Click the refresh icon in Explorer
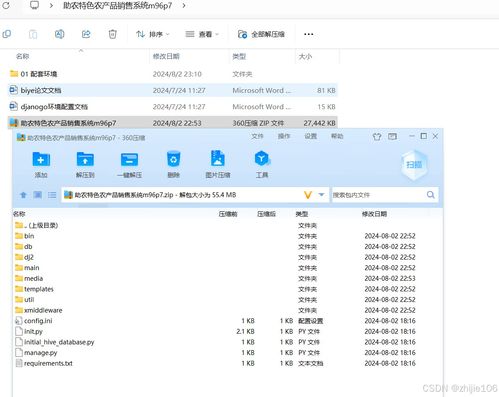Screen dimensions: 499x397 click(6, 5)
